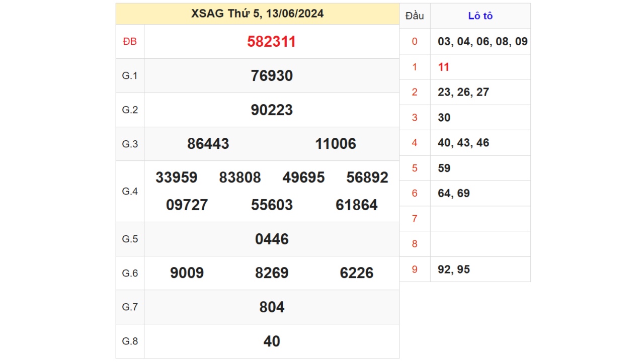The width and height of the screenshot is (644, 362).
Task: Select lô tô values 64, 69
Action: point(454,194)
